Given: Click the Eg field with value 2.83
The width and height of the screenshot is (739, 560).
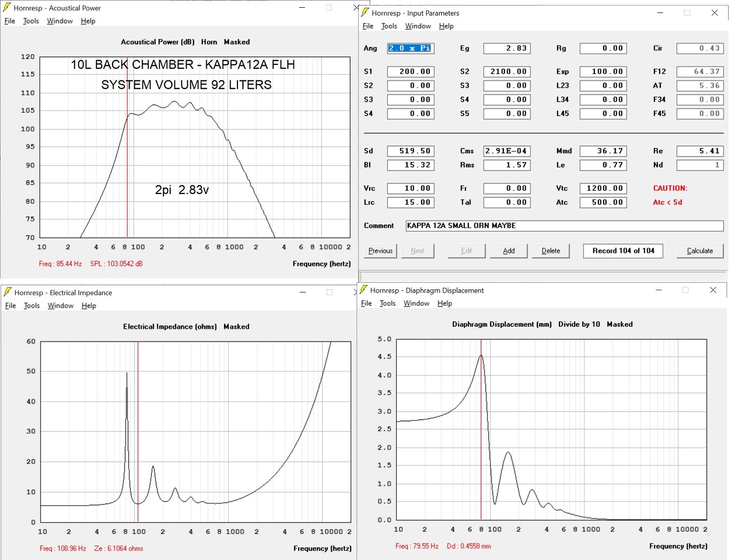Looking at the screenshot, I should coord(507,48).
